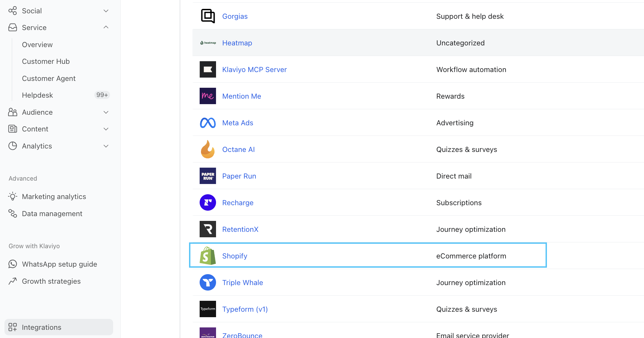The height and width of the screenshot is (338, 644).
Task: Click the Analytics pie chart icon
Action: pyautogui.click(x=13, y=146)
